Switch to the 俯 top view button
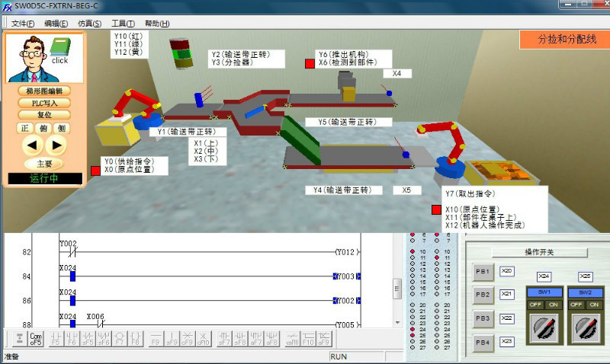The image size is (610, 364). tap(43, 128)
